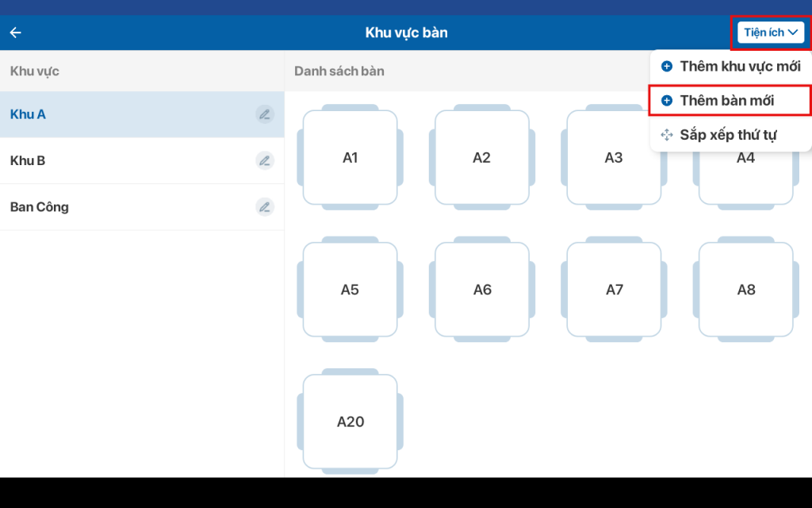
Task: Click the reorder arrows icon
Action: (x=667, y=135)
